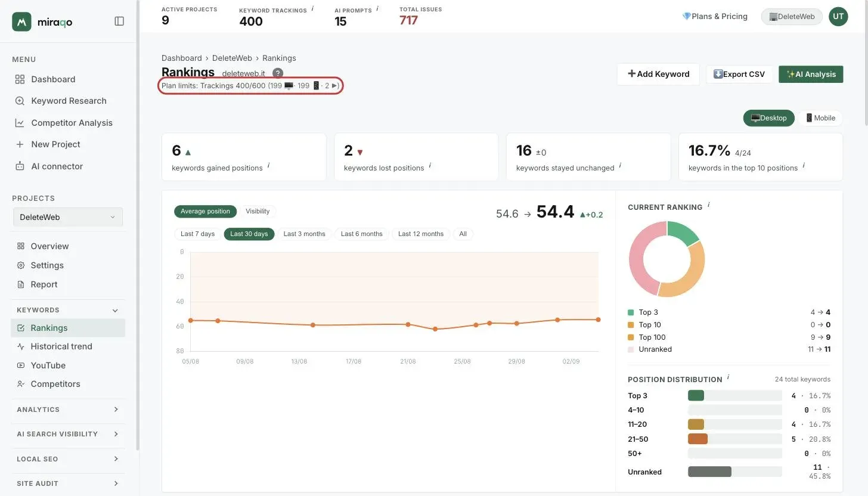The width and height of the screenshot is (868, 496).
Task: Click the Export CSV button
Action: [739, 75]
